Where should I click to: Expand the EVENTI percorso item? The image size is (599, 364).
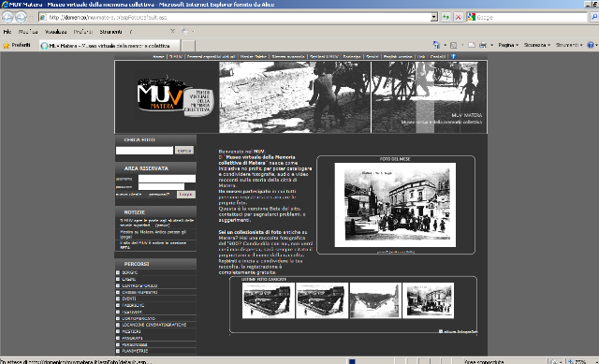(118, 298)
